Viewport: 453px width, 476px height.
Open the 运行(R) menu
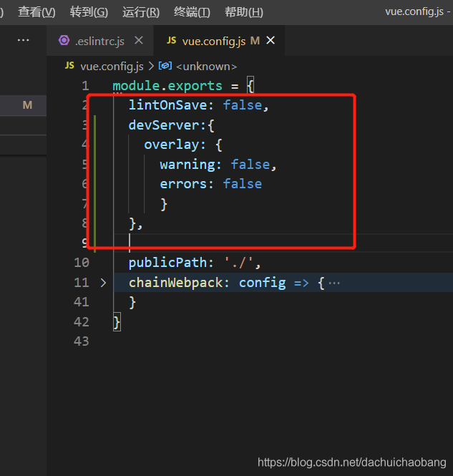141,12
